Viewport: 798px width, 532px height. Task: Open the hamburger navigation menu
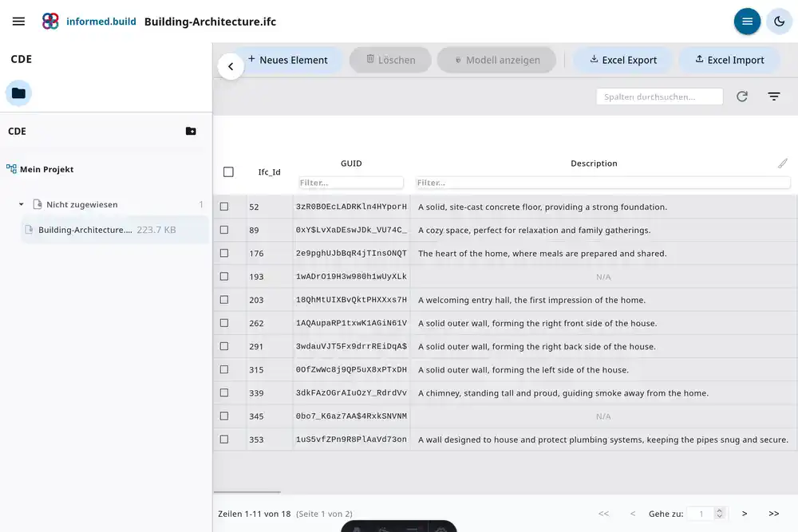pyautogui.click(x=19, y=22)
